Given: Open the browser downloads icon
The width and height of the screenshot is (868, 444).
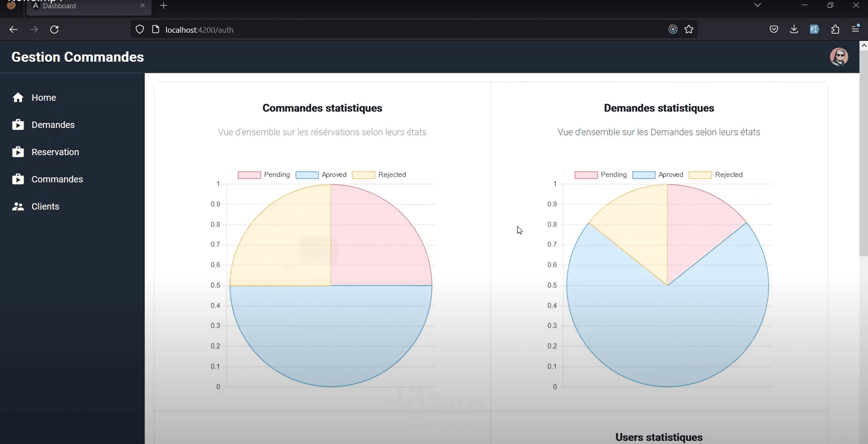Looking at the screenshot, I should pyautogui.click(x=794, y=30).
